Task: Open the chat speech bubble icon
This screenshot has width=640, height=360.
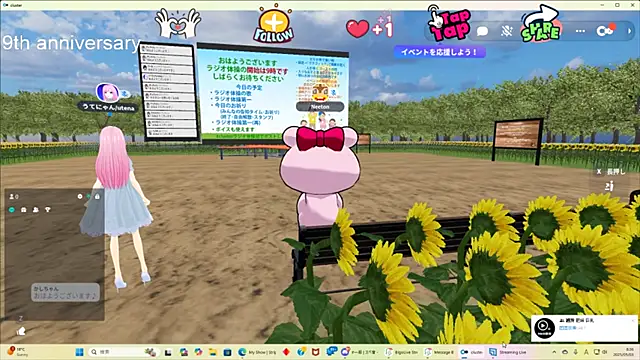Action: (x=482, y=31)
